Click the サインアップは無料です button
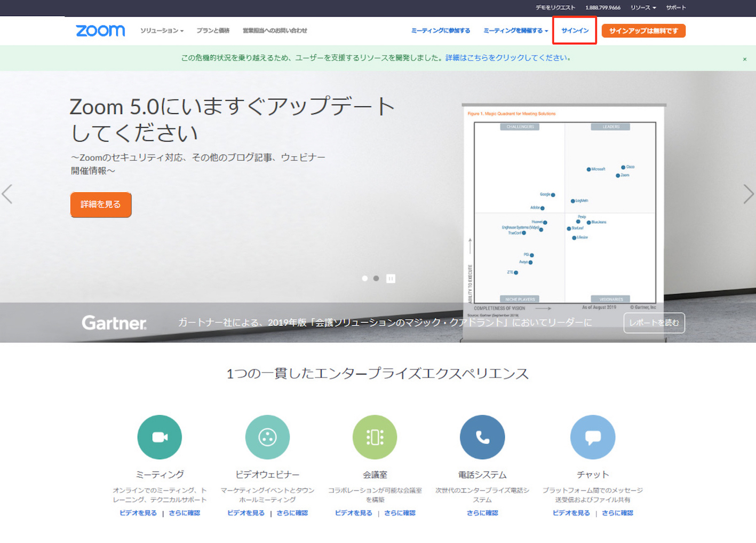 click(x=643, y=31)
